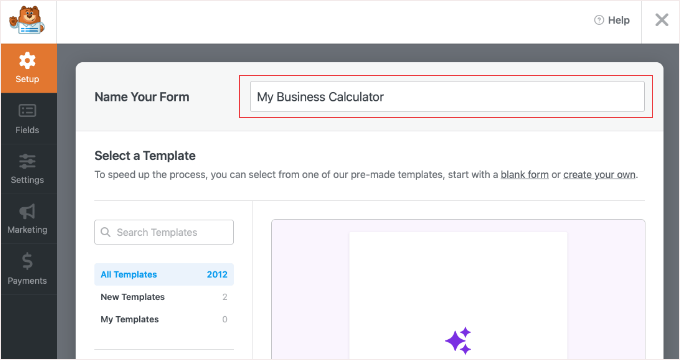Click the WPForms bear mascot logo
The height and width of the screenshot is (360, 680).
tap(27, 20)
